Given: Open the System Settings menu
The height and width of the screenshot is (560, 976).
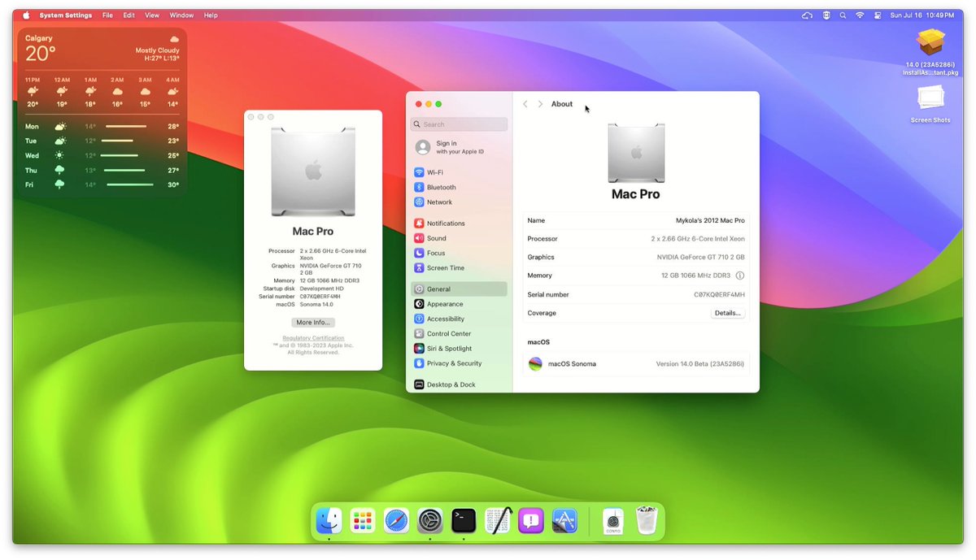Looking at the screenshot, I should (x=66, y=15).
